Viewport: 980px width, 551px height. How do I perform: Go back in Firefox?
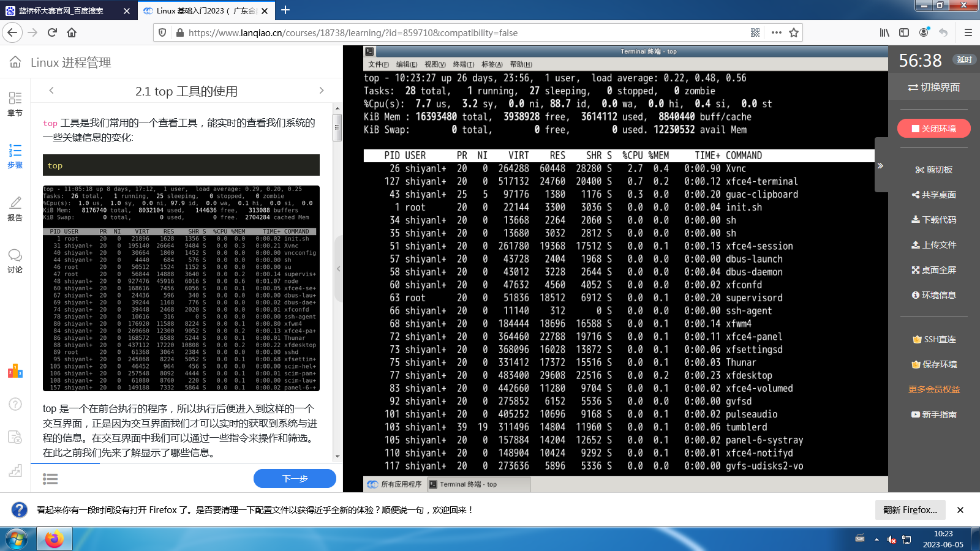[x=12, y=32]
